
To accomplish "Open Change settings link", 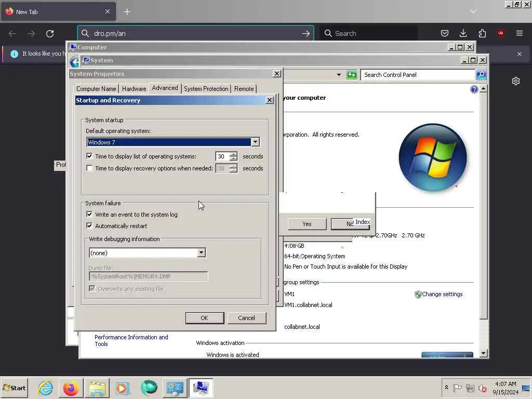I will pos(442,294).
